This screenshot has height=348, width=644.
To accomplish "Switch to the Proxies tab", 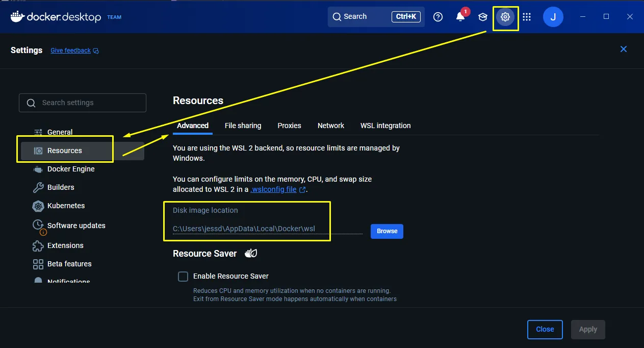I will [x=289, y=126].
